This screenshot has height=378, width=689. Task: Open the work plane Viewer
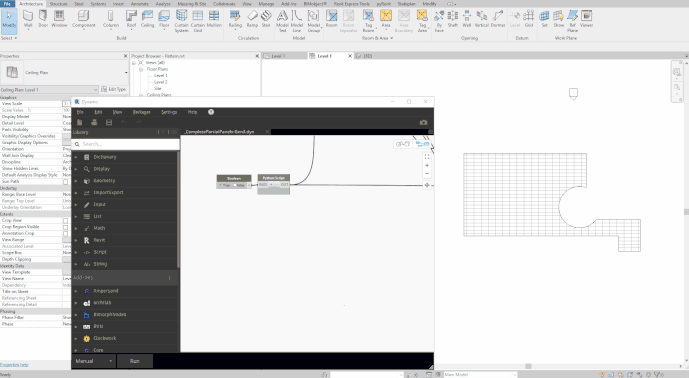587,19
